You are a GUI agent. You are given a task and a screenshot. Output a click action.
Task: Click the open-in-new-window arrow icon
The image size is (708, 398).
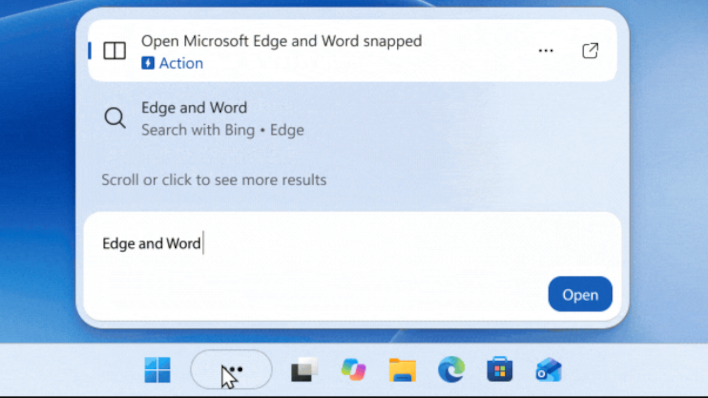coord(590,51)
